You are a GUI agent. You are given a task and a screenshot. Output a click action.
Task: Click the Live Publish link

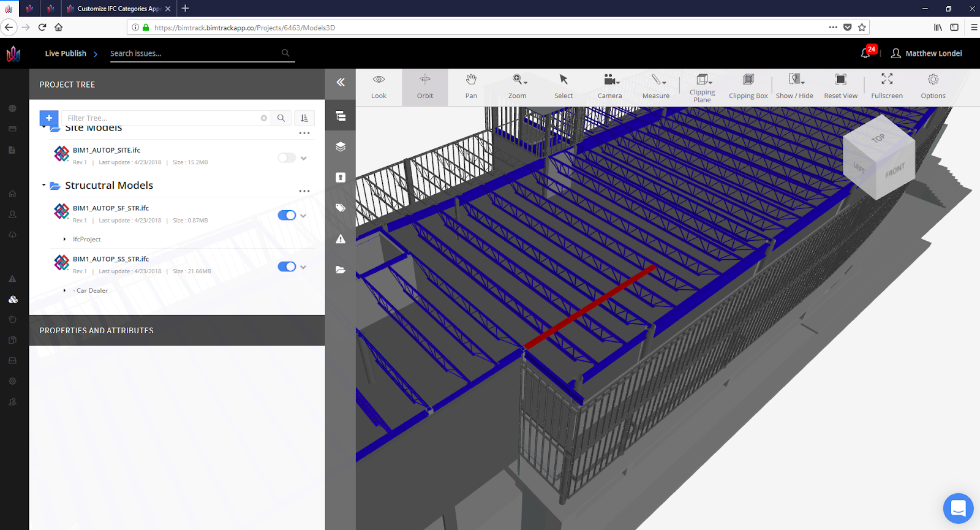[66, 53]
